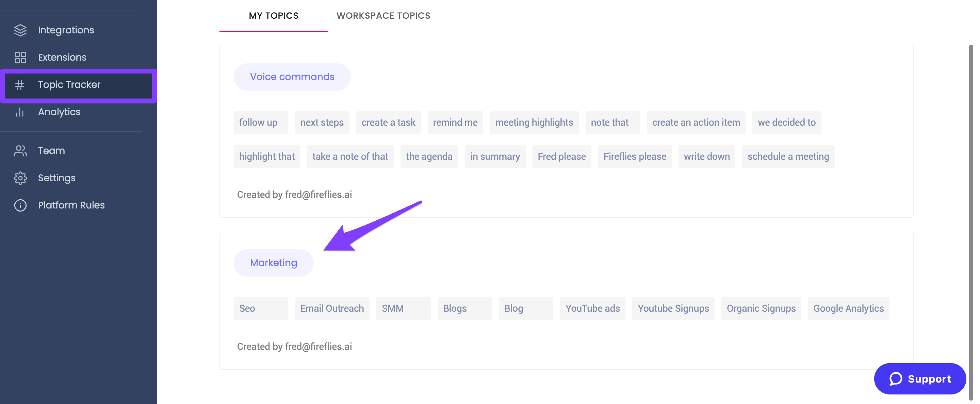The width and height of the screenshot is (980, 404).
Task: Click the 'write down' keyword chip
Action: pos(706,156)
